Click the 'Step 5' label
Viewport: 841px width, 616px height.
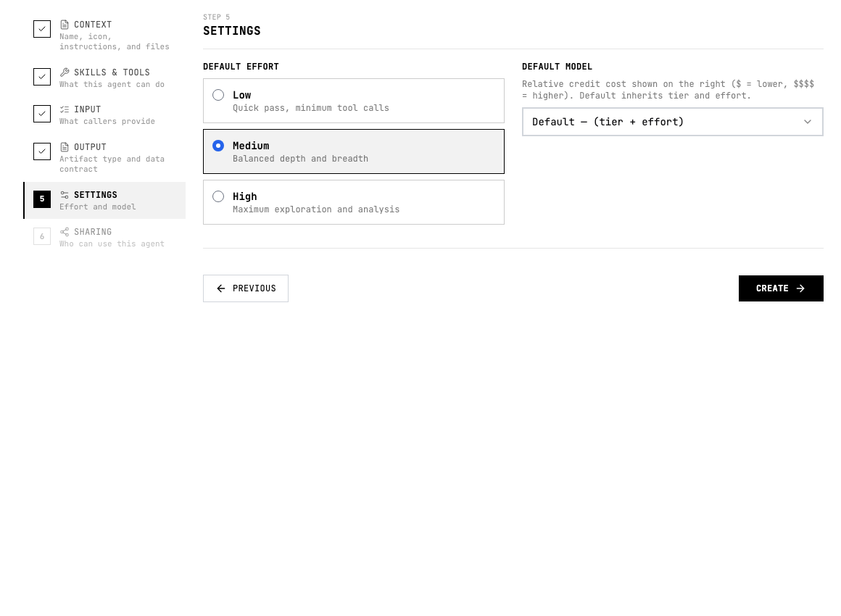click(217, 17)
